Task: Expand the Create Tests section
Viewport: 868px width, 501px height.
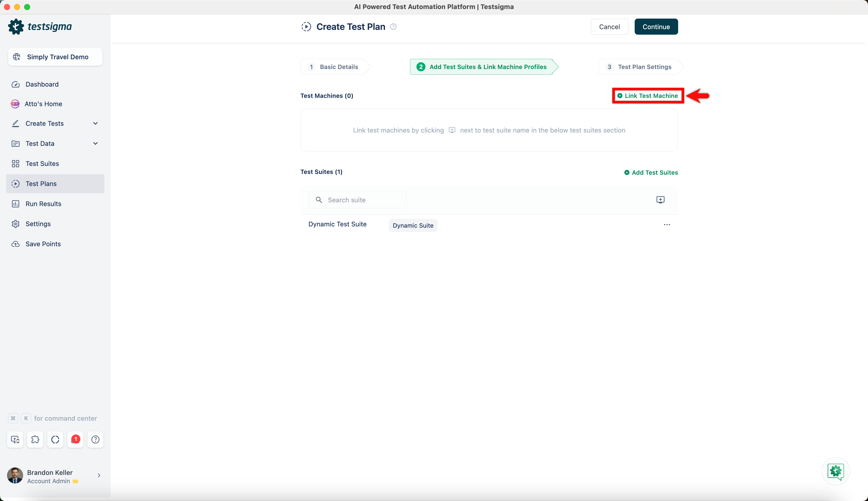Action: click(95, 123)
